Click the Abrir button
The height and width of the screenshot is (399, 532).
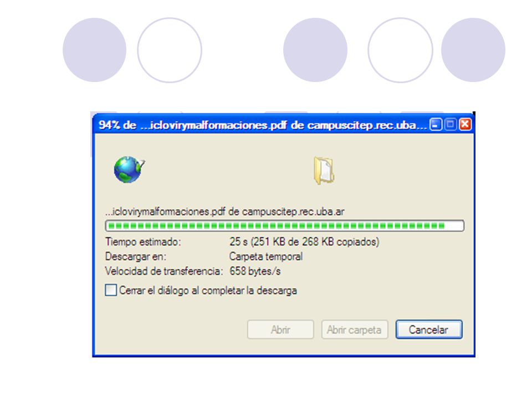[x=280, y=329]
